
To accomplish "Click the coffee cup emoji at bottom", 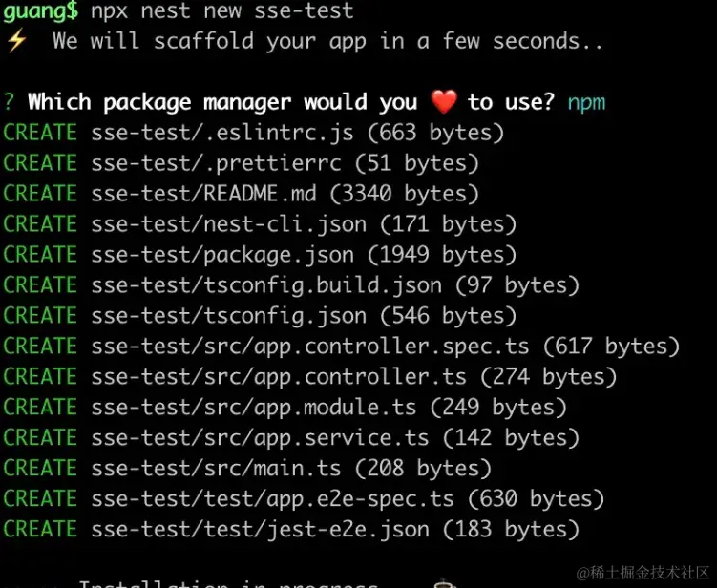I will (443, 583).
